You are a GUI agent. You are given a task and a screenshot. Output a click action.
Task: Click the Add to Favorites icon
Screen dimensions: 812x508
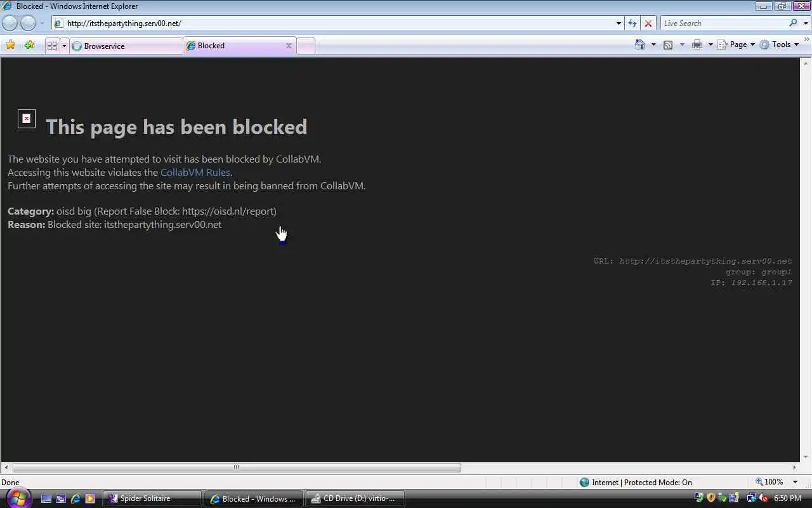[x=29, y=45]
